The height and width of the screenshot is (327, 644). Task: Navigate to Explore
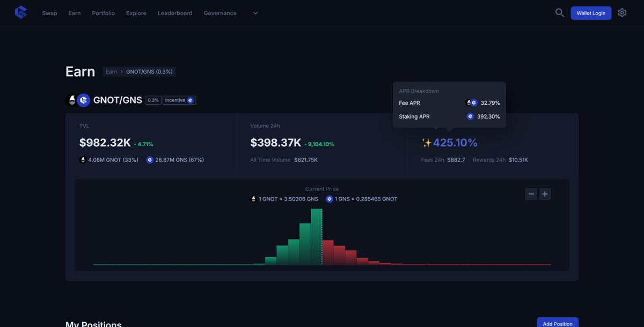[x=136, y=13]
